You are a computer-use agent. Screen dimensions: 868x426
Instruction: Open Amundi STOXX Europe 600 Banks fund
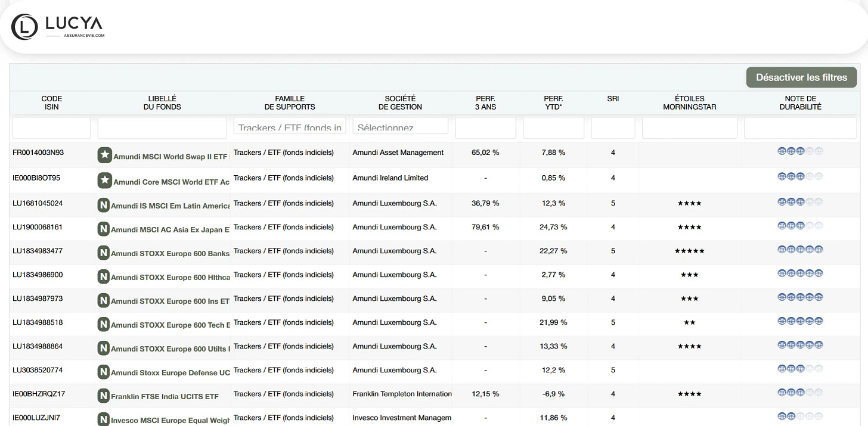tap(170, 253)
